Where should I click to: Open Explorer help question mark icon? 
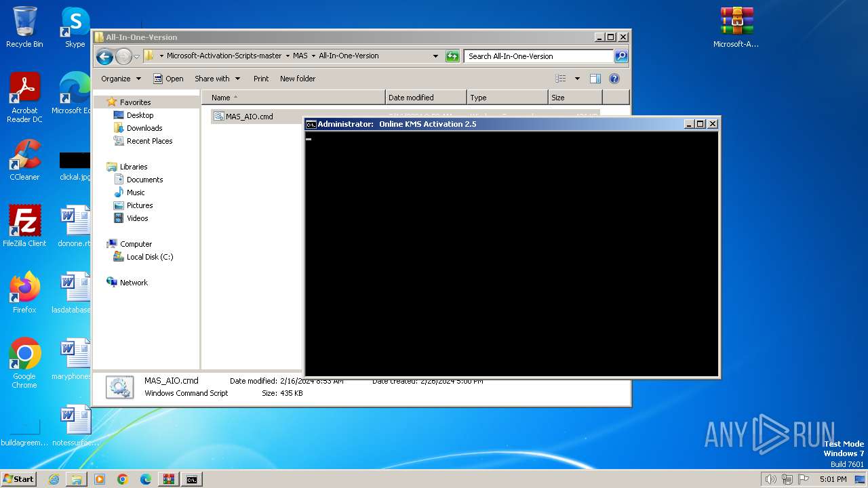click(614, 79)
